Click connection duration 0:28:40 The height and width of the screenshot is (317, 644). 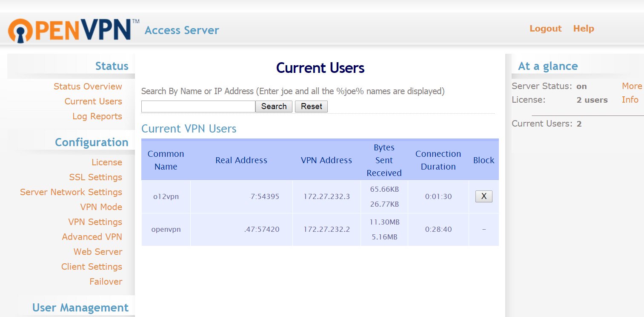(438, 229)
